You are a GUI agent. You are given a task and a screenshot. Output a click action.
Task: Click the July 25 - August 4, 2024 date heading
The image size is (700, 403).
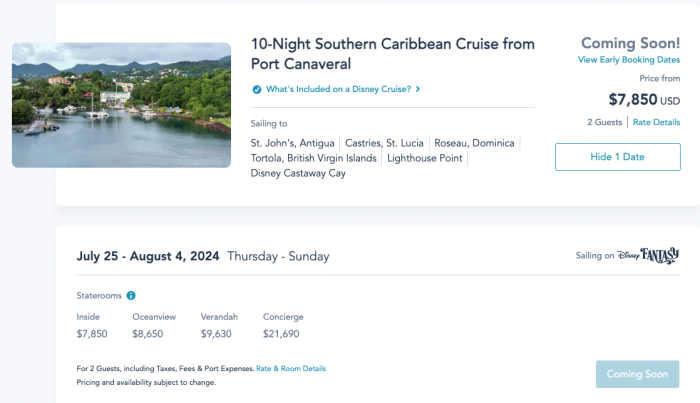tap(148, 256)
